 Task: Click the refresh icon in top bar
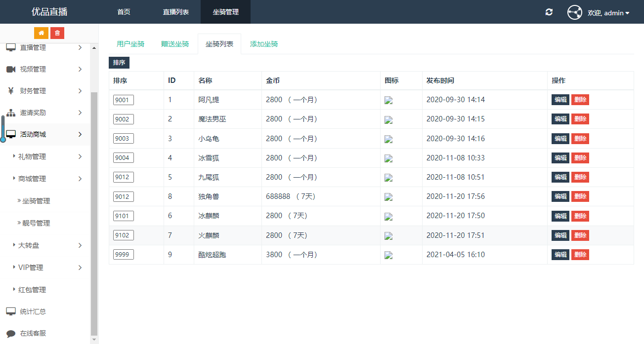[549, 12]
